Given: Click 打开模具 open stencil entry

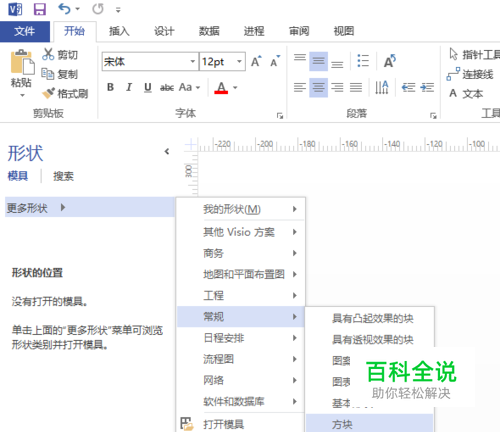Looking at the screenshot, I should 241,424.
